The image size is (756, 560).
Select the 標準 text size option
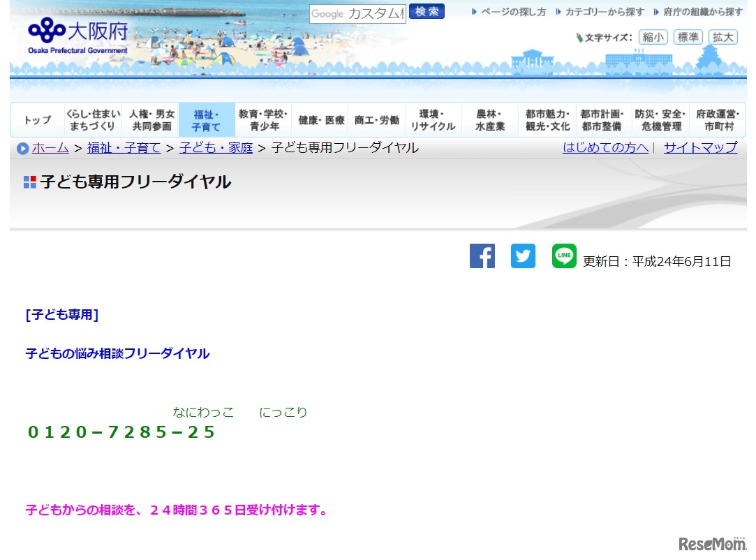pyautogui.click(x=688, y=37)
